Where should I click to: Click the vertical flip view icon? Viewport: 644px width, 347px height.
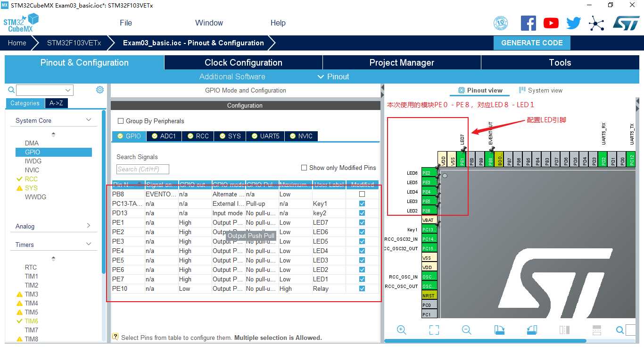pyautogui.click(x=564, y=330)
